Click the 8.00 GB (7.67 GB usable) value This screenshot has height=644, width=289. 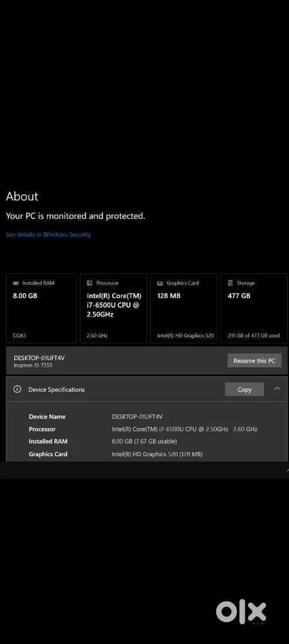click(x=144, y=442)
